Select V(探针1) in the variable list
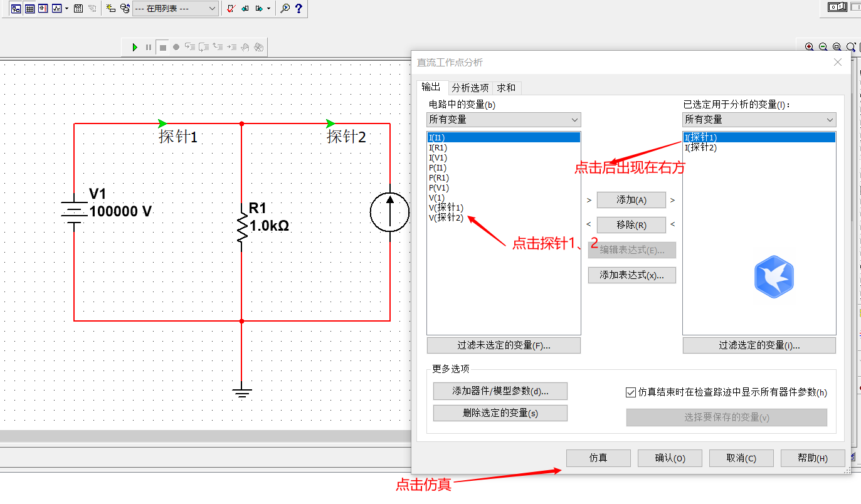 446,207
